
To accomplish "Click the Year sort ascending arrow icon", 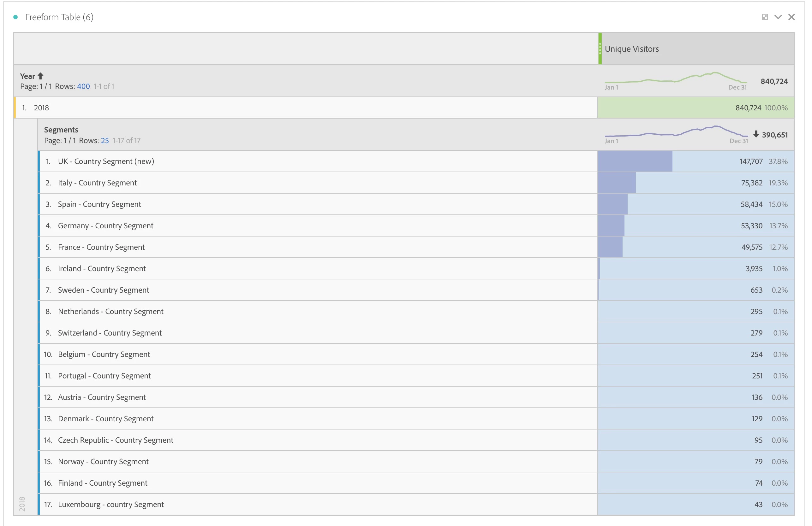I will pyautogui.click(x=41, y=76).
